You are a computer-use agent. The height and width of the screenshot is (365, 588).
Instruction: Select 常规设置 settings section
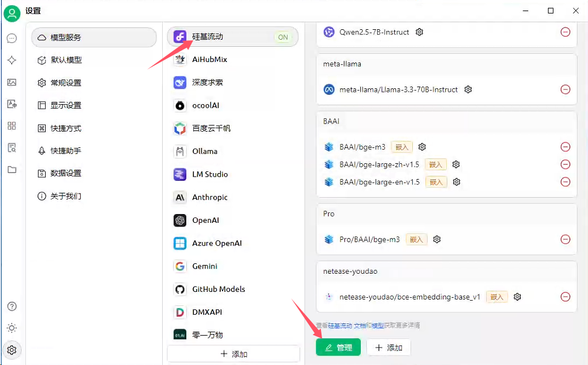click(x=94, y=82)
